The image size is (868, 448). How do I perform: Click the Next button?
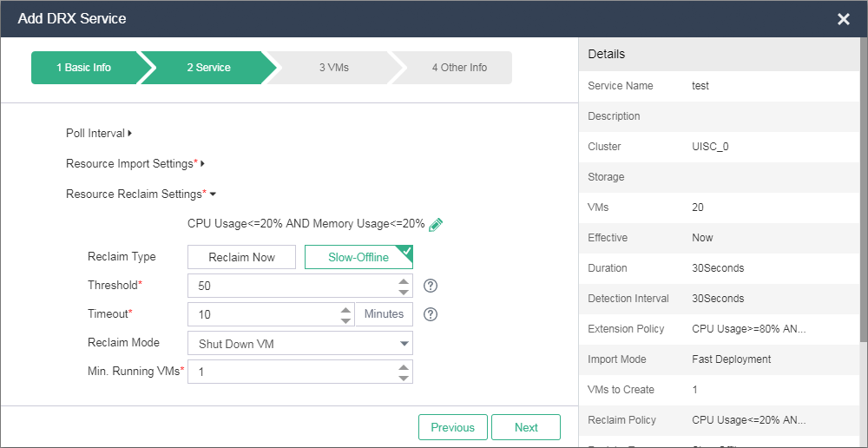(x=525, y=427)
